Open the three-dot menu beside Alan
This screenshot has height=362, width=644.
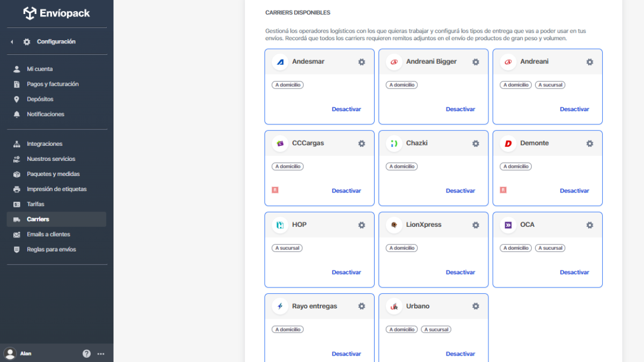click(x=101, y=353)
